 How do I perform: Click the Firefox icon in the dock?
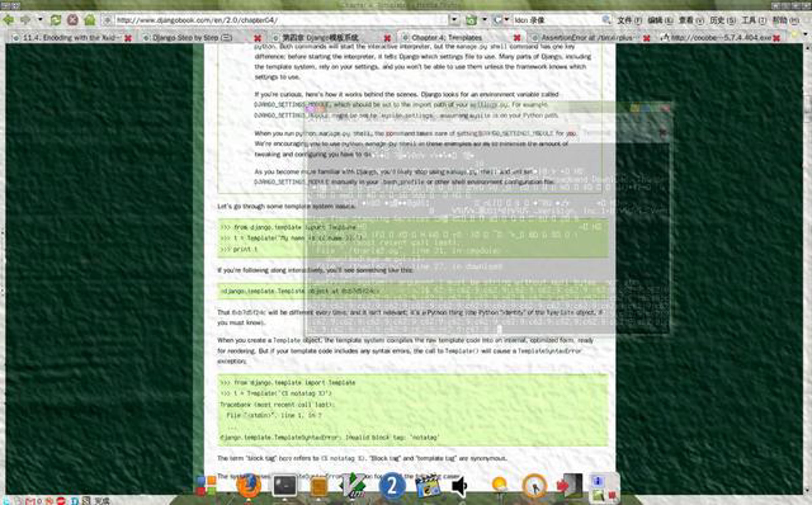249,486
